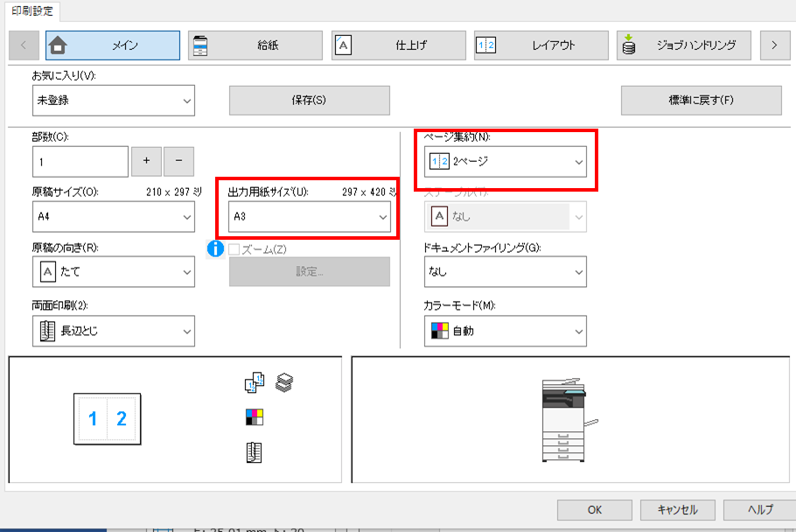Open the 出力用紙サイズ dropdown
Screen dimensions: 796x532
[310, 215]
